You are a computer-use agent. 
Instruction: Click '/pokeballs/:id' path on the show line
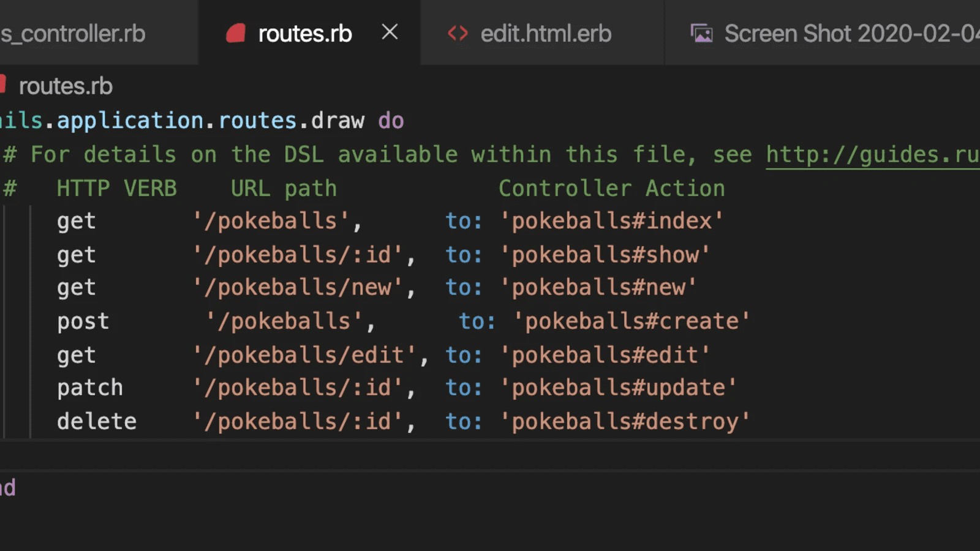298,255
